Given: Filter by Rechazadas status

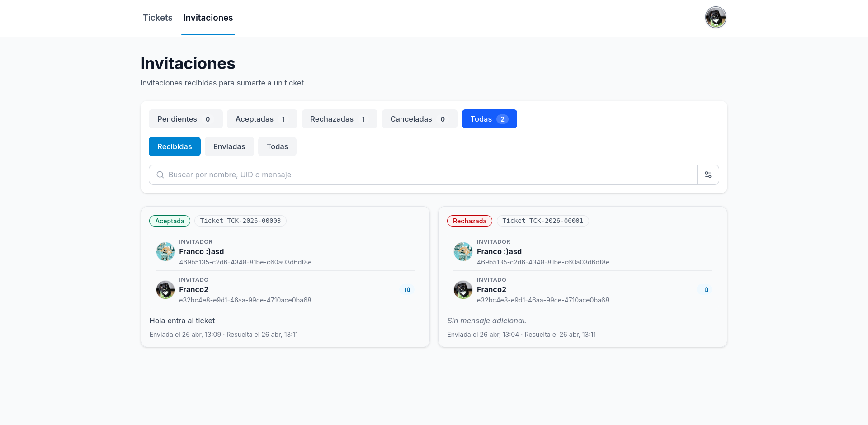Looking at the screenshot, I should [x=339, y=119].
